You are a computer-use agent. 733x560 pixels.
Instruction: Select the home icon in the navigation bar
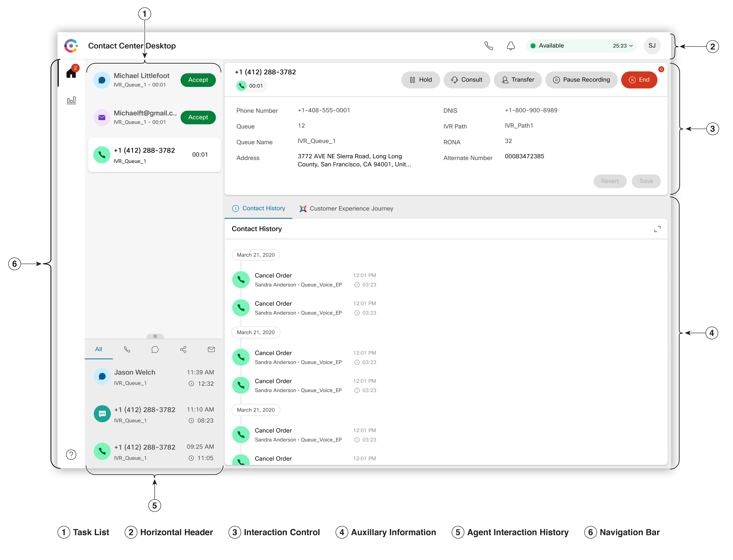[71, 73]
